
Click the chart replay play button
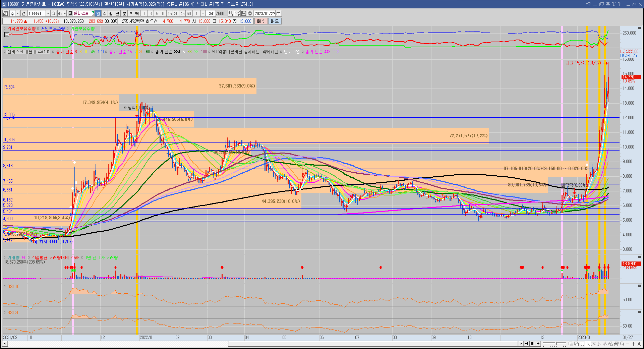[521, 344]
